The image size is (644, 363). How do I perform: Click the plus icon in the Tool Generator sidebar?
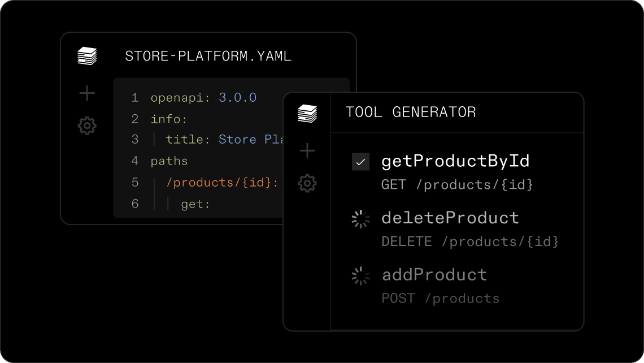(x=307, y=150)
